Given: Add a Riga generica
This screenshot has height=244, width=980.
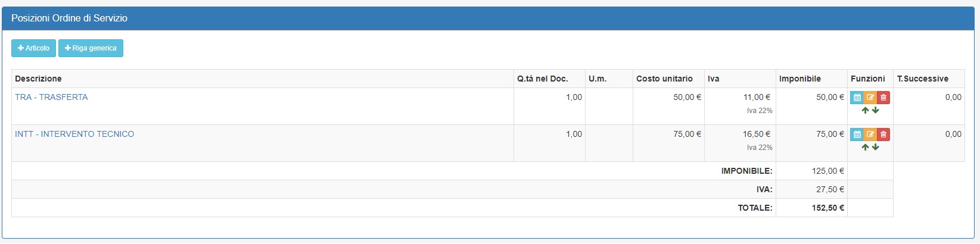Looking at the screenshot, I should click(91, 48).
